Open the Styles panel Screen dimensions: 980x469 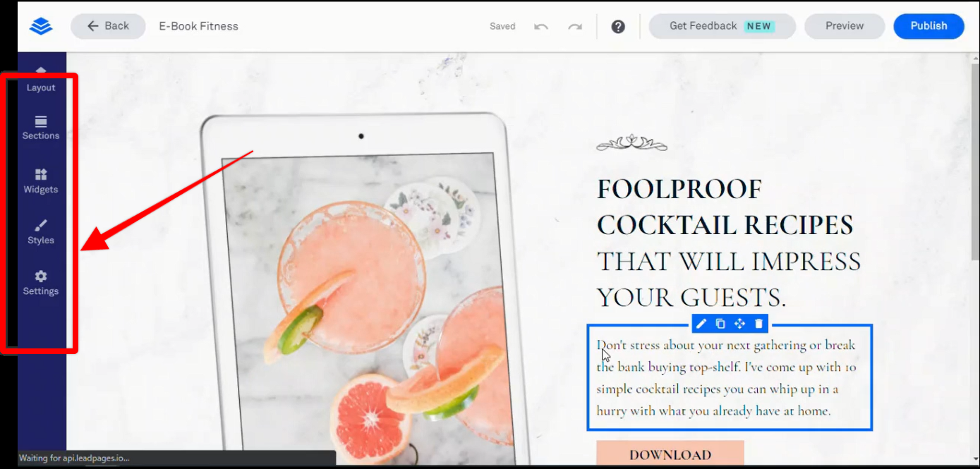(x=41, y=232)
